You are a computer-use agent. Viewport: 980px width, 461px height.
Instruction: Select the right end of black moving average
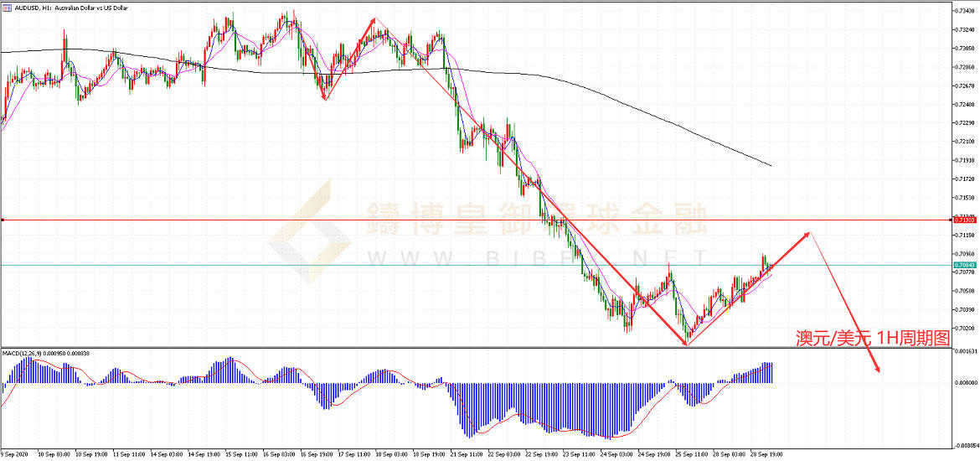tap(770, 165)
